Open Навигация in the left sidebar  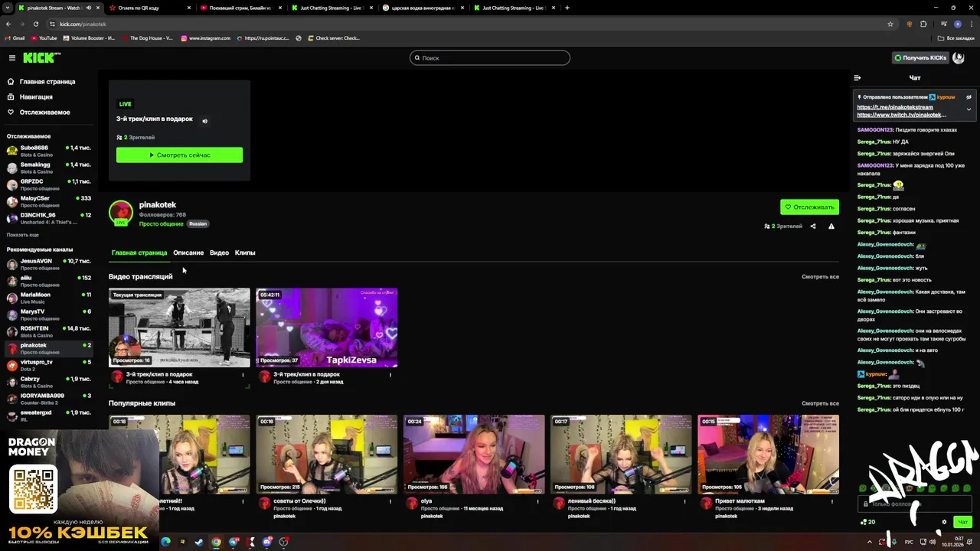point(36,97)
